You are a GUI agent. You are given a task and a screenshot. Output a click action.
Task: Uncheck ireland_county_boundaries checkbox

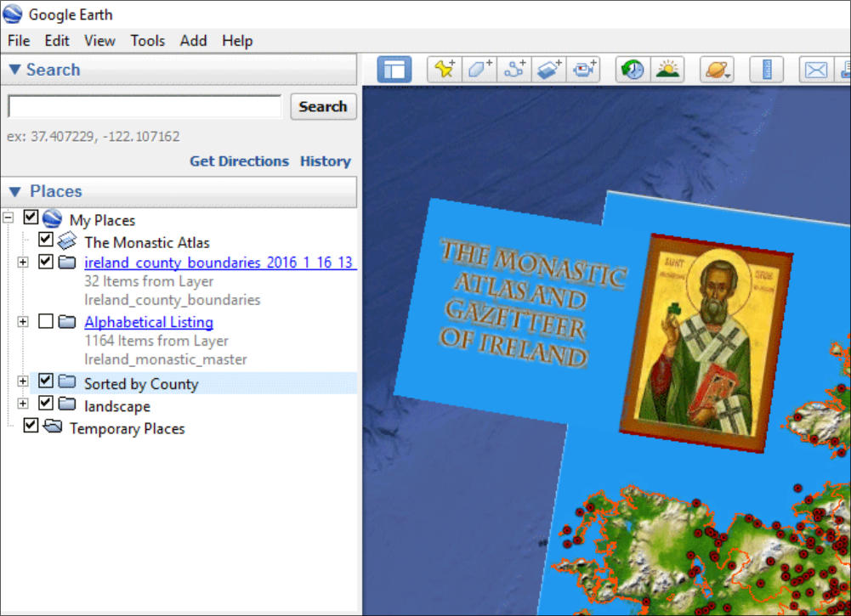tap(46, 262)
